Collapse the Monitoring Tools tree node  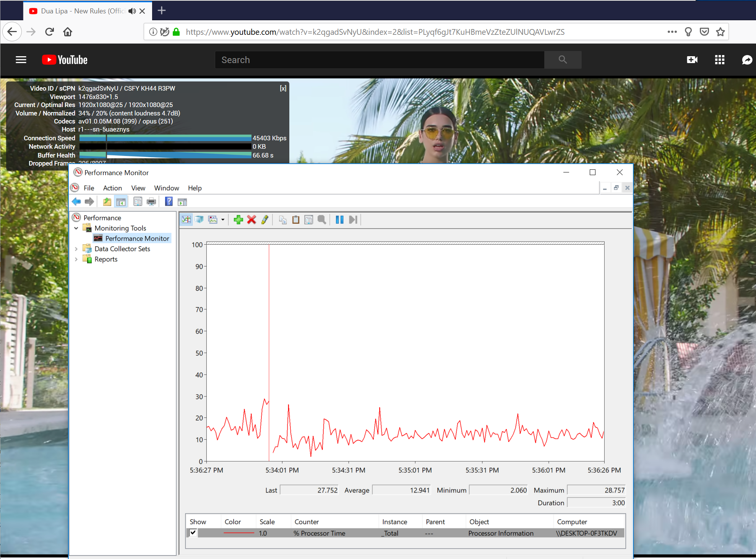(76, 228)
